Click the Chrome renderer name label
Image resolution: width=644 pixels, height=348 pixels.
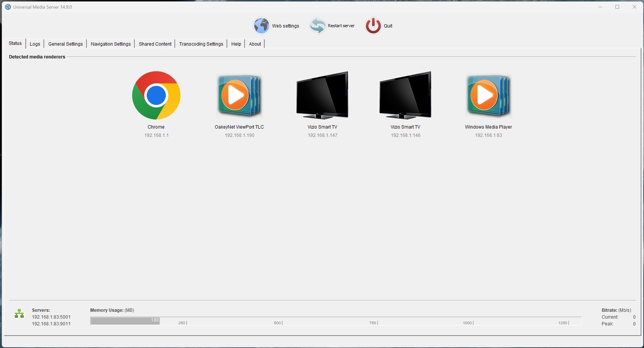click(156, 127)
